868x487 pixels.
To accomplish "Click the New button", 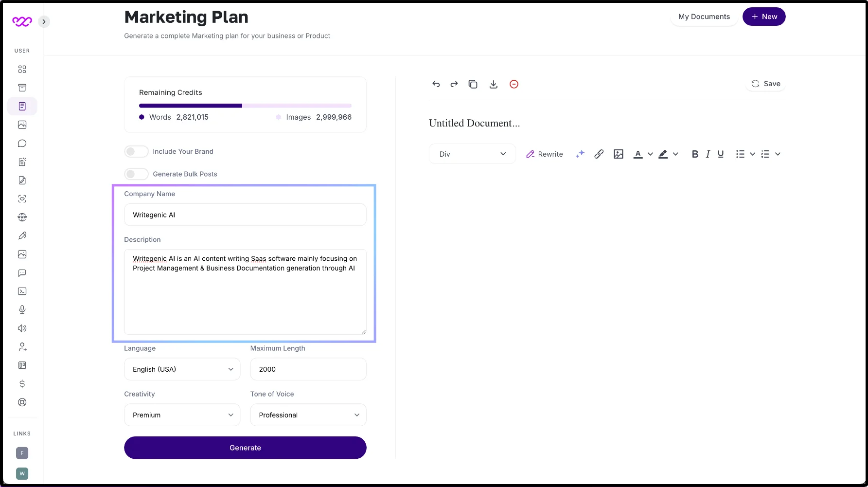I will (x=764, y=17).
